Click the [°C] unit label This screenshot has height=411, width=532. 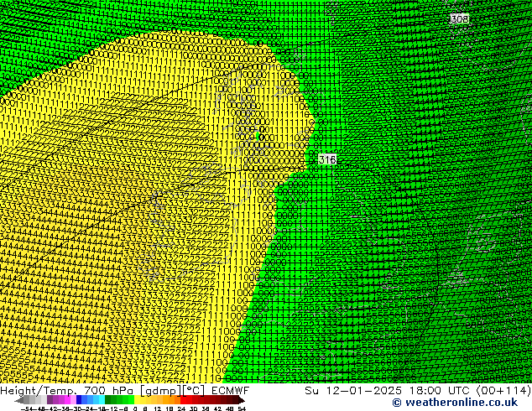(193, 391)
